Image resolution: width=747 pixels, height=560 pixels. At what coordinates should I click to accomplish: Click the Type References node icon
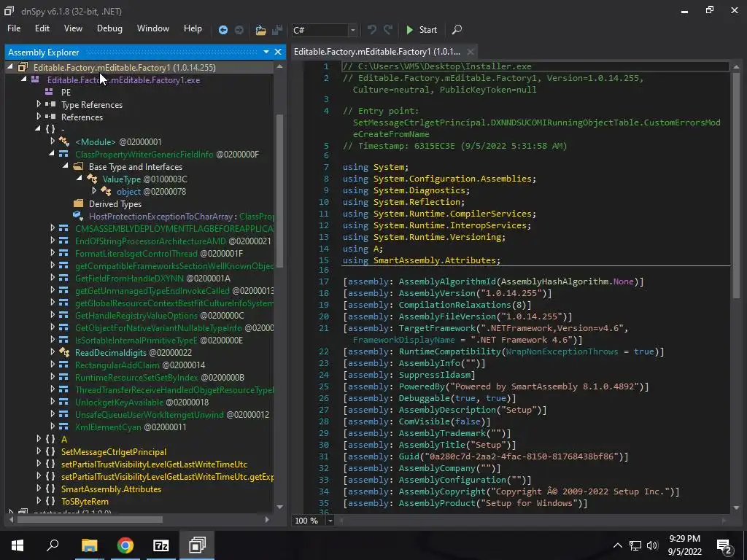click(x=50, y=104)
